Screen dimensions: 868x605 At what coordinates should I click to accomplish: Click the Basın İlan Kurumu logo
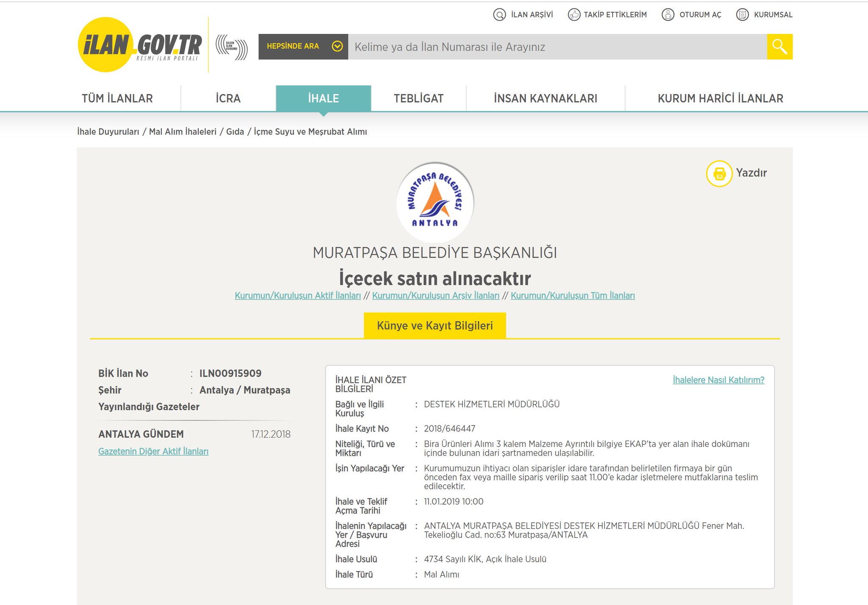[x=231, y=47]
